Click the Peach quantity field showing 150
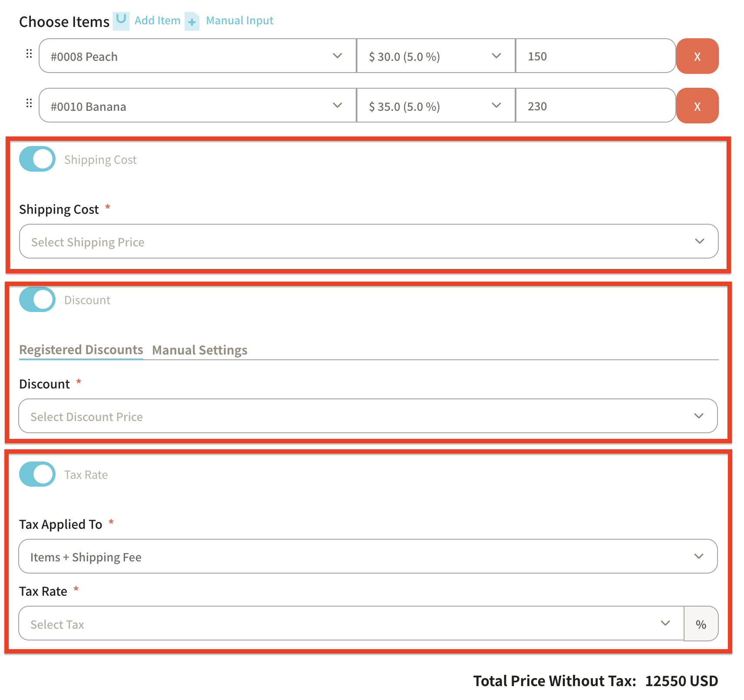The image size is (744, 700). tap(595, 56)
